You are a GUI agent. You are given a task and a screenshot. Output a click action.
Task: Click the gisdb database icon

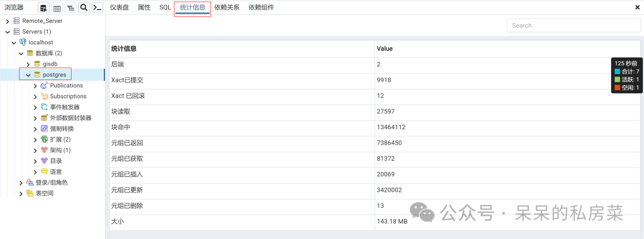click(37, 64)
